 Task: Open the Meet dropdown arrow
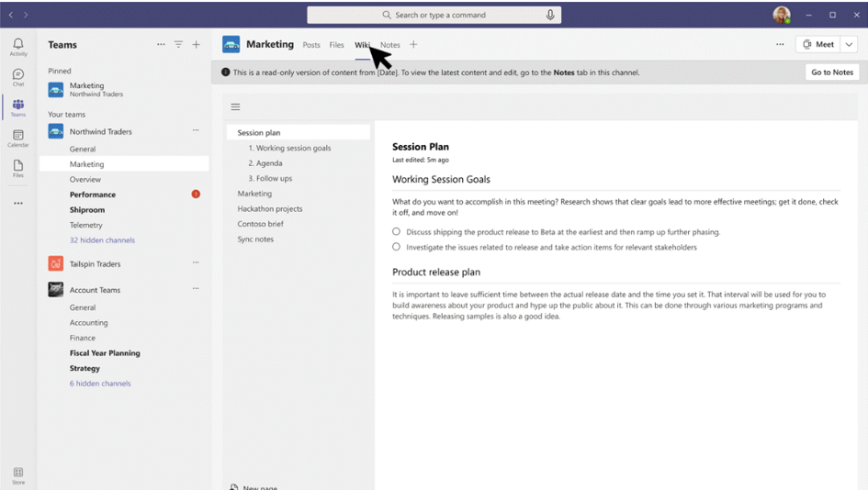click(849, 44)
